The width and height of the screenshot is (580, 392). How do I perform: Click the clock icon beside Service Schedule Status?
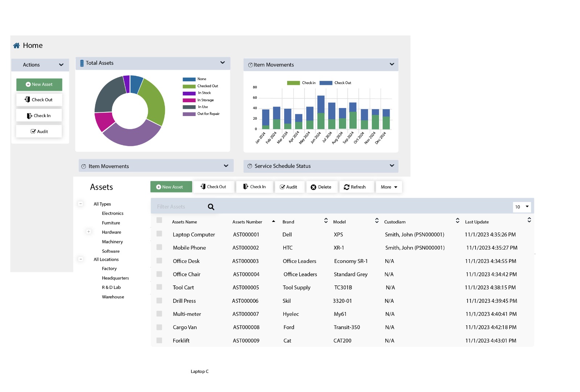coord(250,166)
